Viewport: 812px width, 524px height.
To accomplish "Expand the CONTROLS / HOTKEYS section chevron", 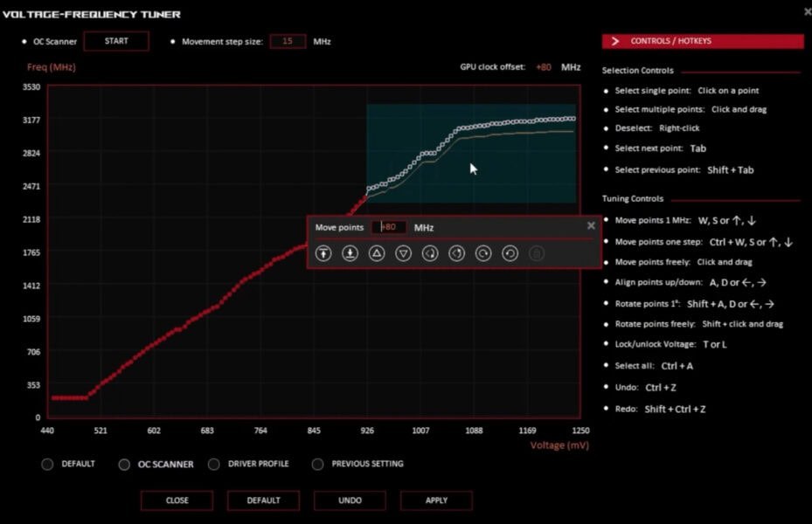I will pos(614,41).
